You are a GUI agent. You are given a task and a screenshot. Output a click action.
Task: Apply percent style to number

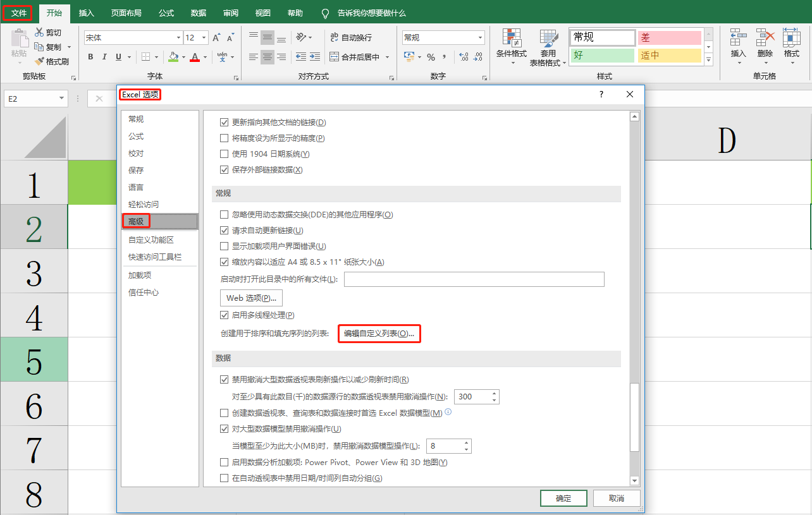(x=431, y=58)
